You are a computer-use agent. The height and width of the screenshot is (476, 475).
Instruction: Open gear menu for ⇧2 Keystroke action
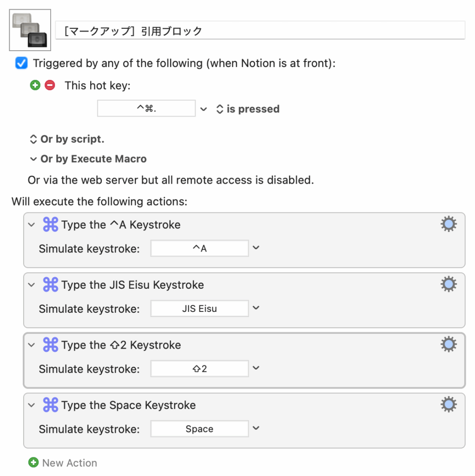coord(448,344)
